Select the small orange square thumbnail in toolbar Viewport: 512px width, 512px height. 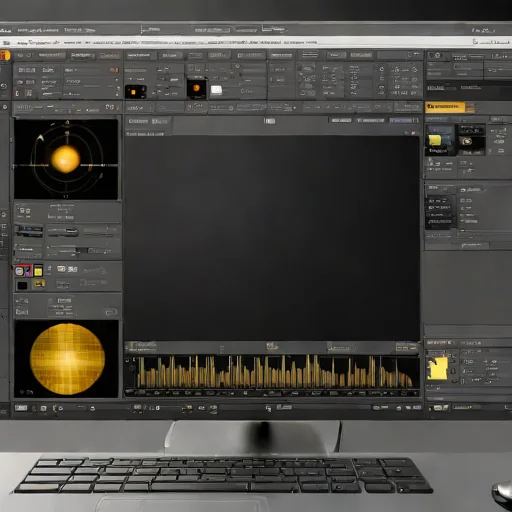coord(136,92)
